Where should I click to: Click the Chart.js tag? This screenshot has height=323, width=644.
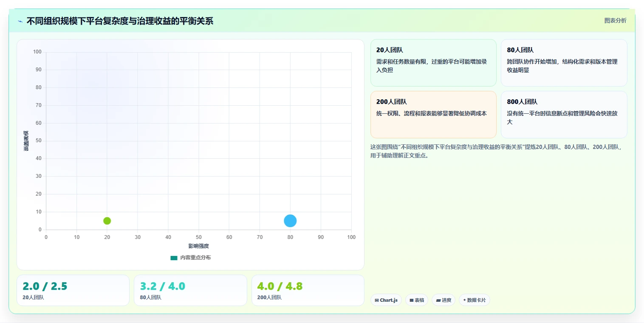386,300
